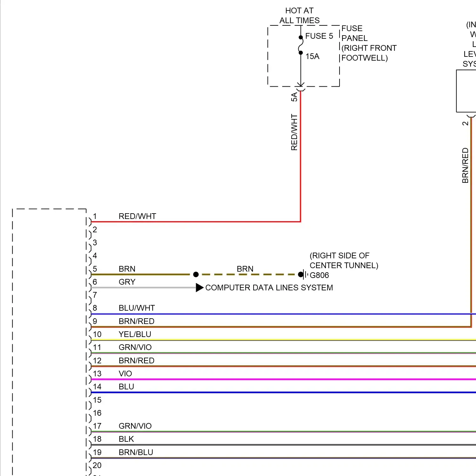Click the (RIGHT SIDE OF CENTER TUNNEL) note
The height and width of the screenshot is (476, 476).
tap(344, 261)
